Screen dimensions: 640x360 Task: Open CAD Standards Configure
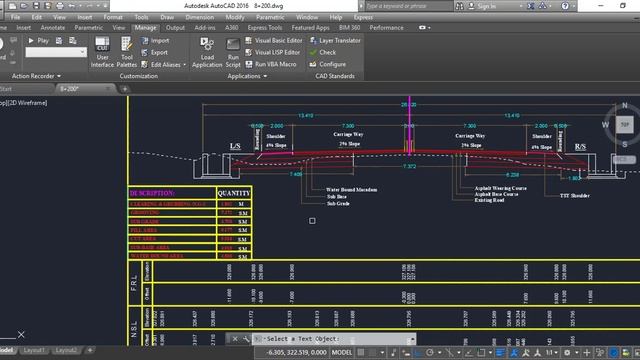(x=327, y=64)
